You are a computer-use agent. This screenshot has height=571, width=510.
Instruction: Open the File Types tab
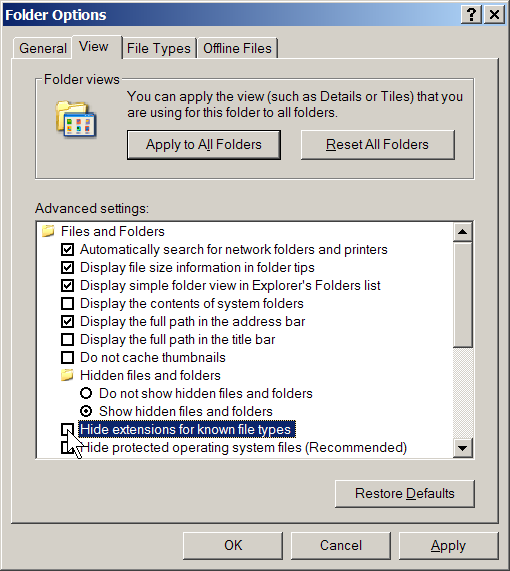(x=159, y=48)
